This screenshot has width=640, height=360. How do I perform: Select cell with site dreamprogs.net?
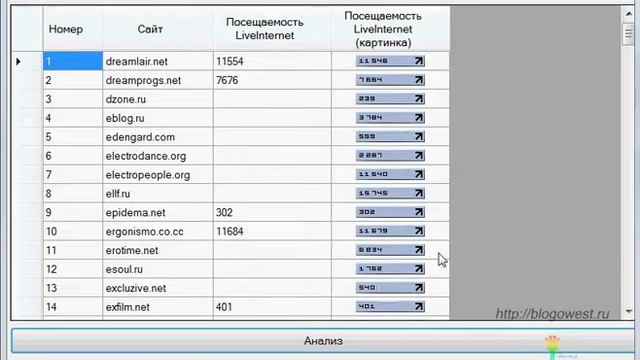(158, 80)
